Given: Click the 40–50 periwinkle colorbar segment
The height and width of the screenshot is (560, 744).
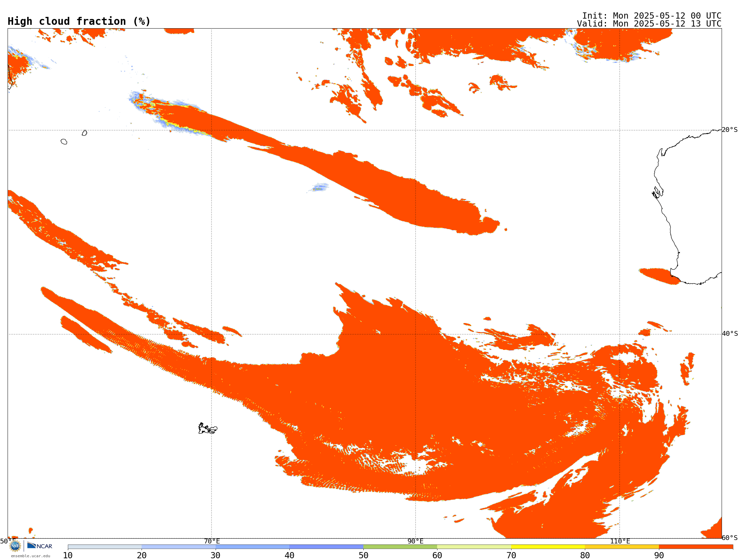Looking at the screenshot, I should pyautogui.click(x=326, y=547).
